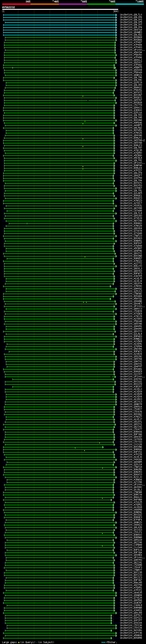Select the UniRef100_Q6WKZ1 label

[x=131, y=75]
